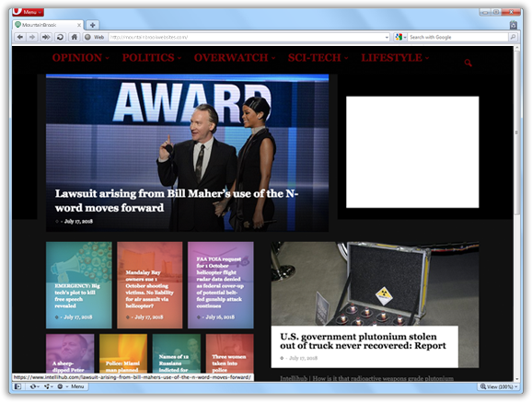Open the Opera Unite dropdown in status bar
This screenshot has height=402, width=532.
[49, 386]
